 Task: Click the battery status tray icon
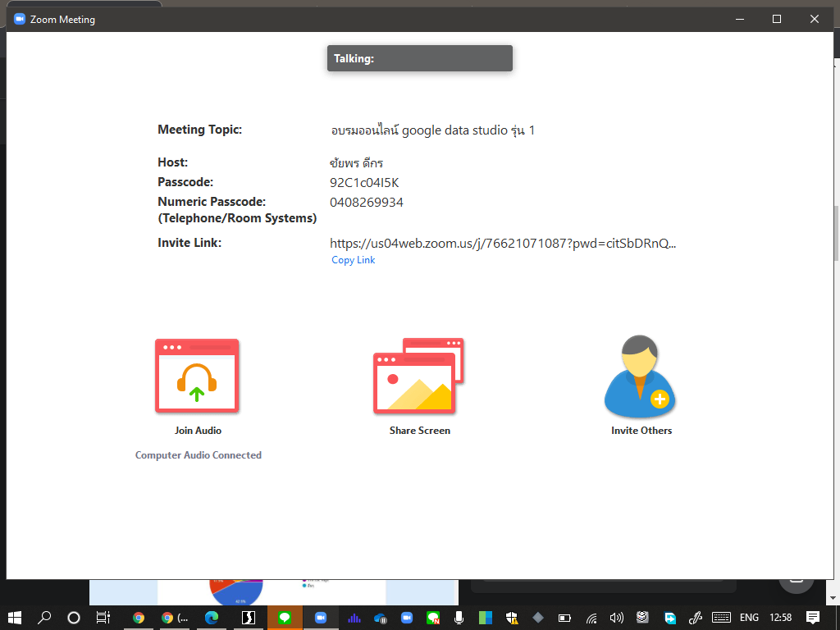[x=564, y=619]
